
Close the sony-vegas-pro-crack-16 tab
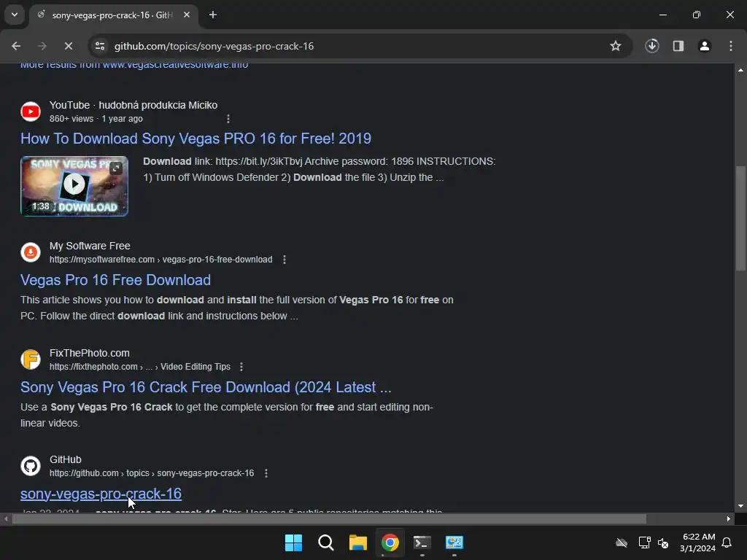pos(187,15)
